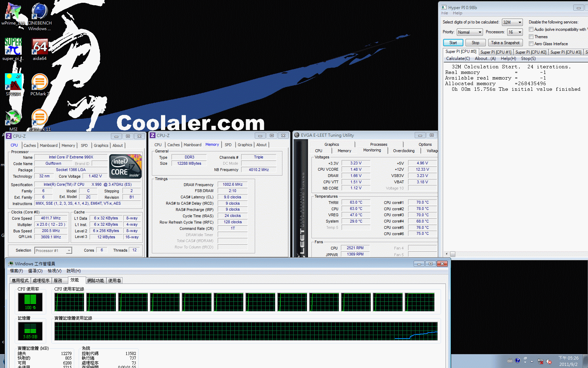Switch to the Overclocking tab in EVGA E-LEET
Screen dimensions: 588x368
404,151
